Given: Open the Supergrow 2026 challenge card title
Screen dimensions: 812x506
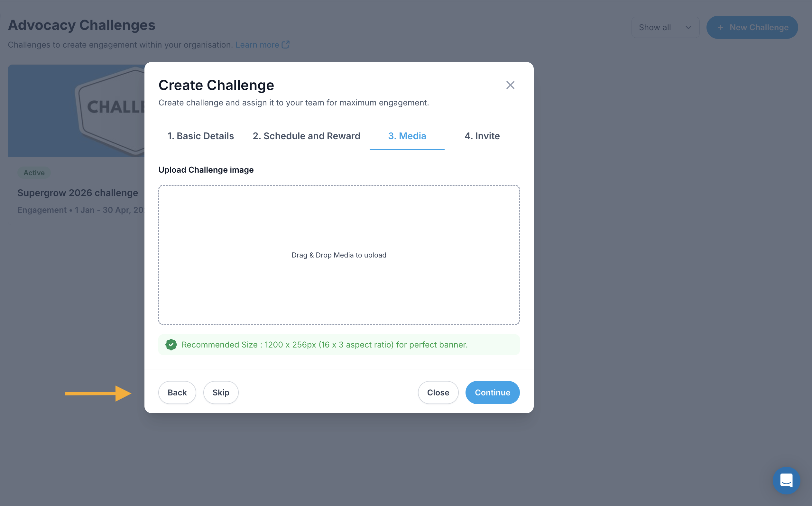Looking at the screenshot, I should click(78, 193).
